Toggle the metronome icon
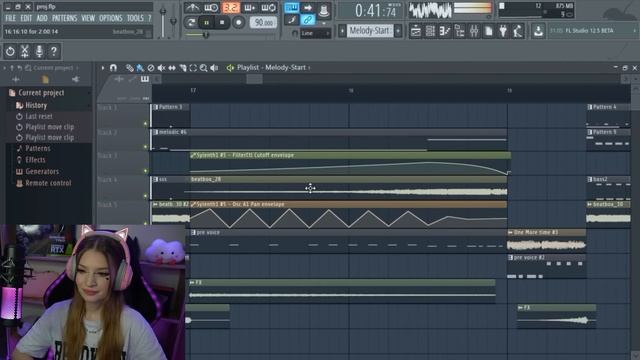 pos(192,7)
